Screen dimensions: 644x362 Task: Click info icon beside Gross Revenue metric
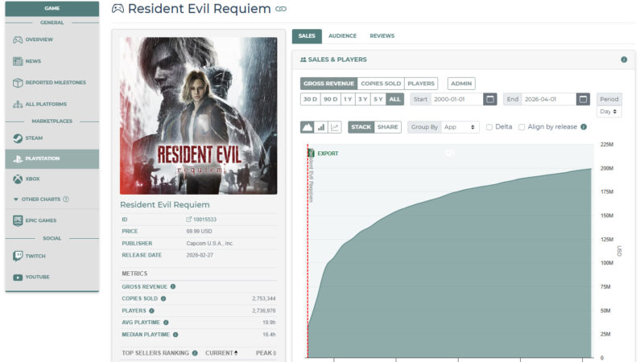[173, 286]
